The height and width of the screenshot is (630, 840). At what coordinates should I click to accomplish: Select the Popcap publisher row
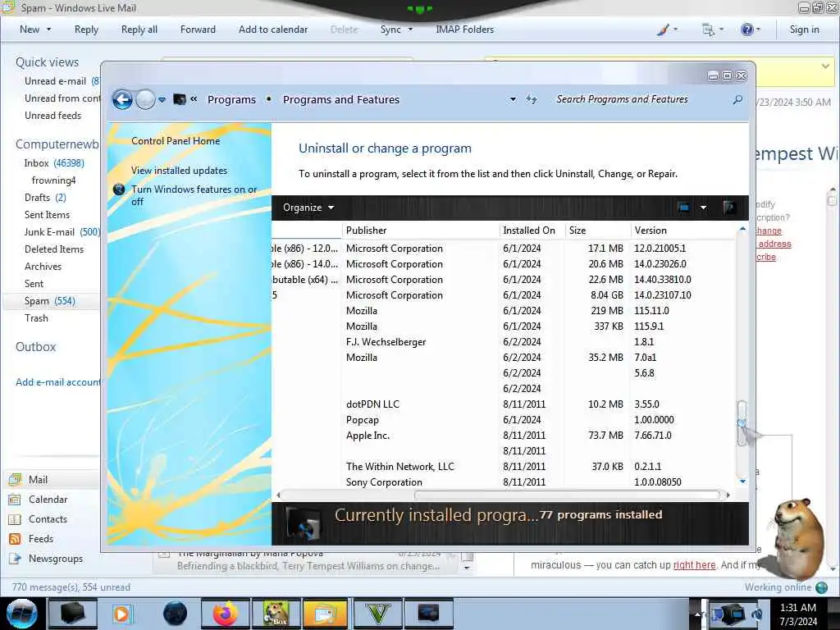(504, 420)
